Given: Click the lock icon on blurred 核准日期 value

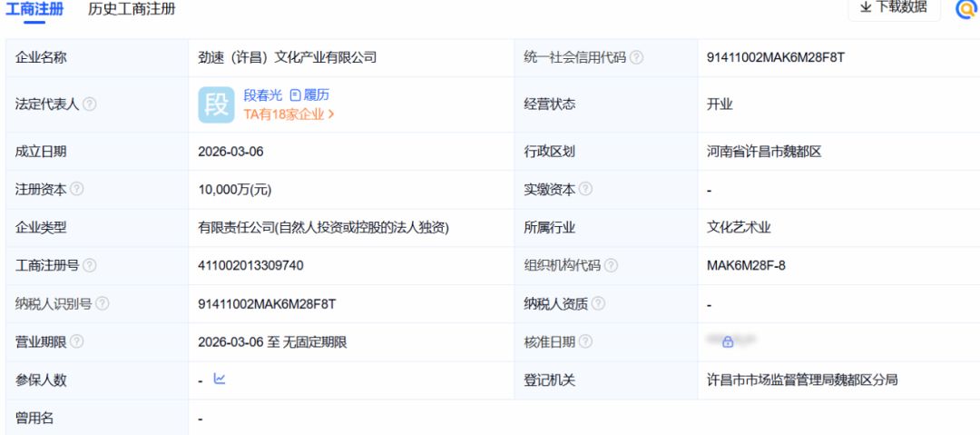Looking at the screenshot, I should click(x=728, y=341).
